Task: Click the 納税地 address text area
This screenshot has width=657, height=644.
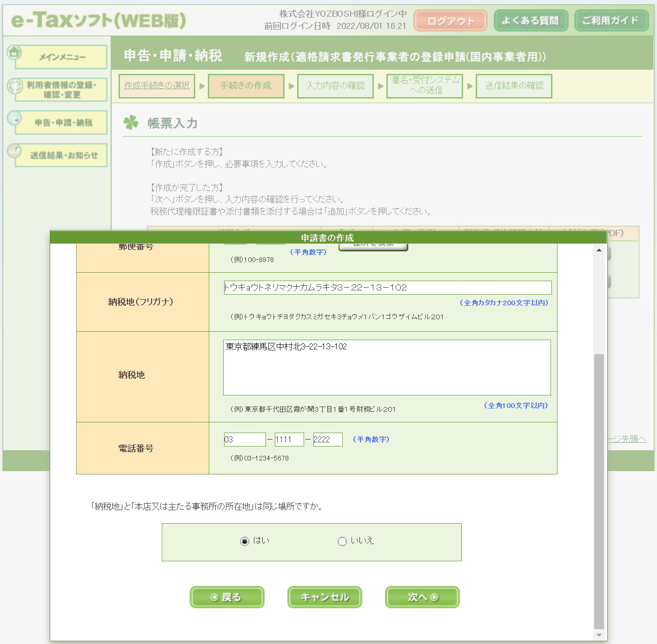Action: pyautogui.click(x=387, y=368)
